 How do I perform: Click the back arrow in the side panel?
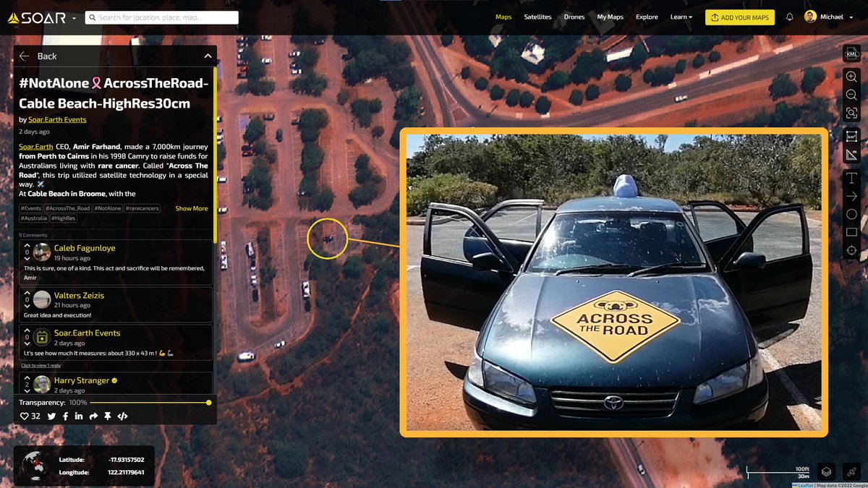[25, 56]
